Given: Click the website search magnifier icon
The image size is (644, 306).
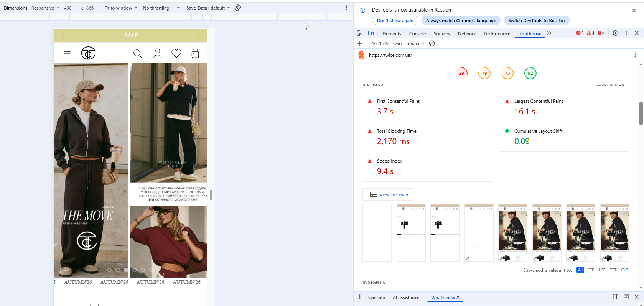Looking at the screenshot, I should pyautogui.click(x=137, y=53).
